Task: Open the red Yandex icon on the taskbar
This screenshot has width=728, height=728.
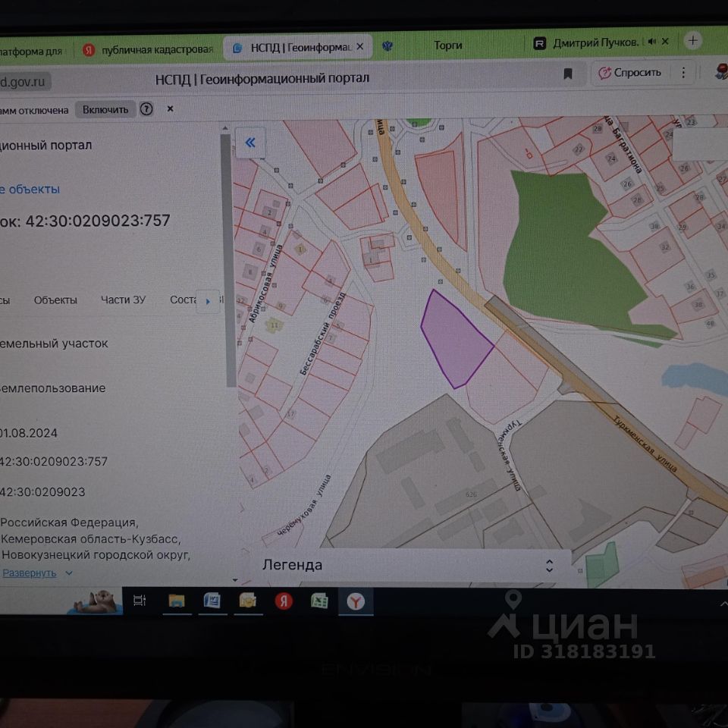Action: coord(284,601)
